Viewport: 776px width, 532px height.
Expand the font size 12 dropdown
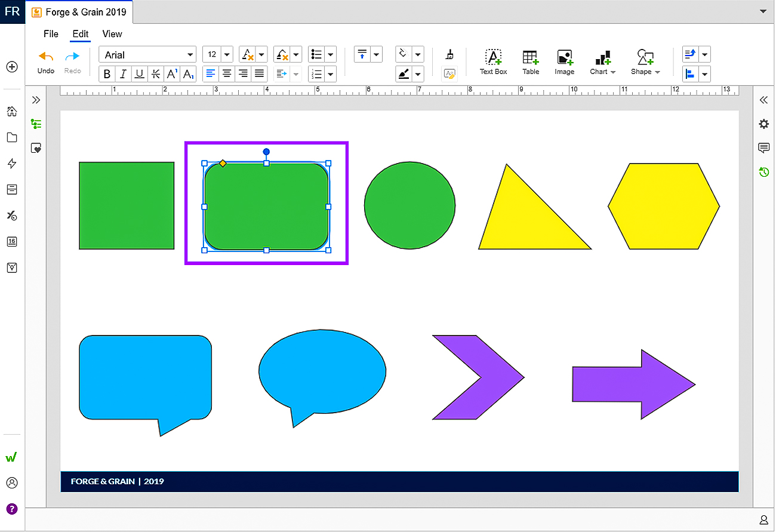[226, 55]
